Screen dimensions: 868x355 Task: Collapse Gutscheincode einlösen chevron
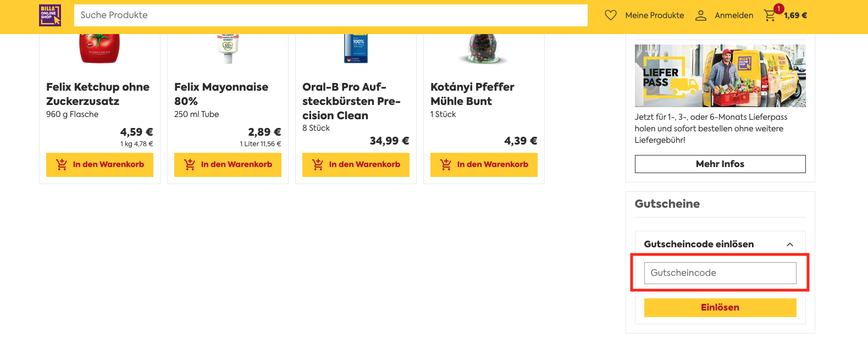[x=790, y=245]
